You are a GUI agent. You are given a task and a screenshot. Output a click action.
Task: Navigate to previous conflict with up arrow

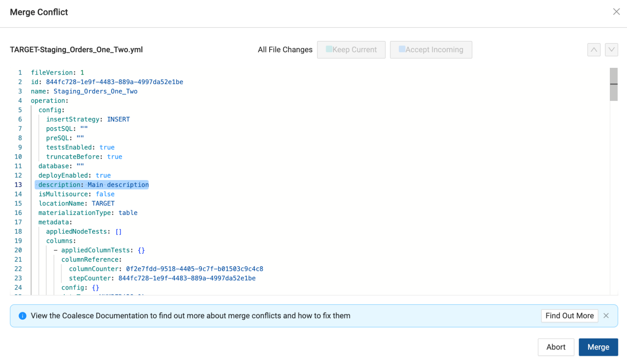tap(594, 49)
